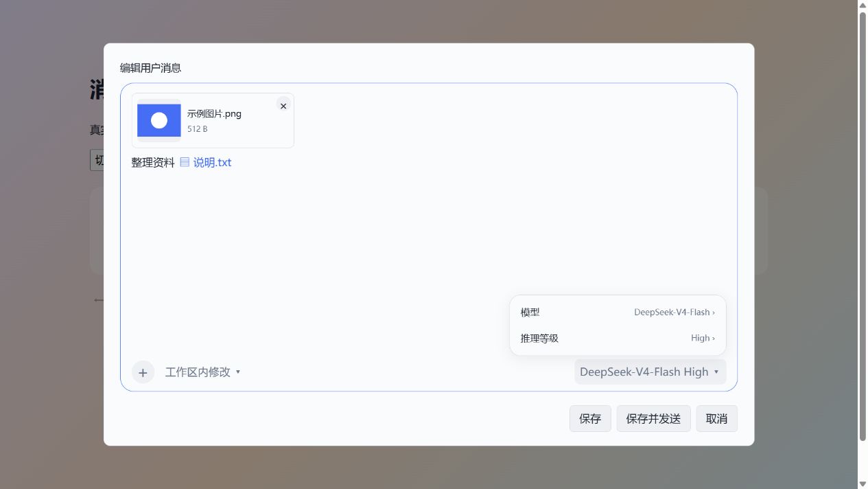Screen dimensions: 868x489
Task: Click the 保存 button
Action: pos(590,418)
